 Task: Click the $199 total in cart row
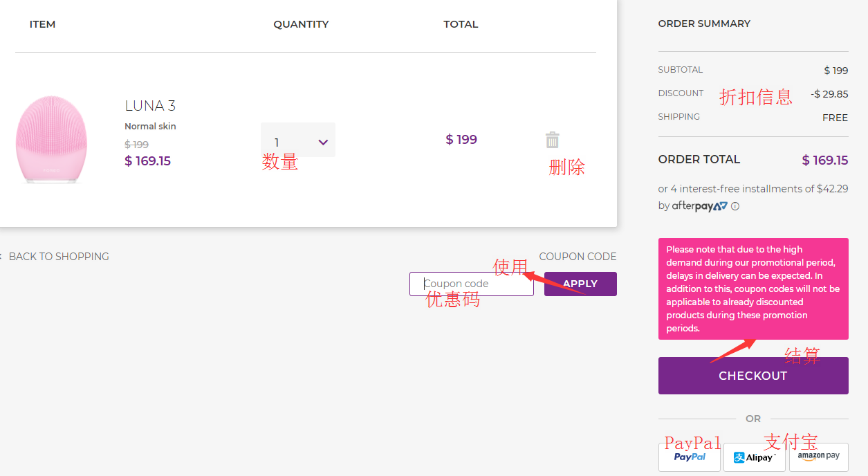pos(461,140)
